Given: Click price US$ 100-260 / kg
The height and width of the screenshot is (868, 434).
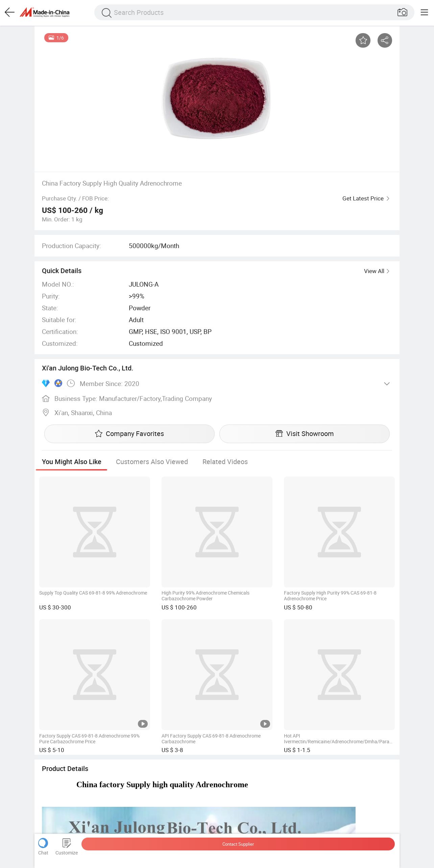Looking at the screenshot, I should pos(72,210).
